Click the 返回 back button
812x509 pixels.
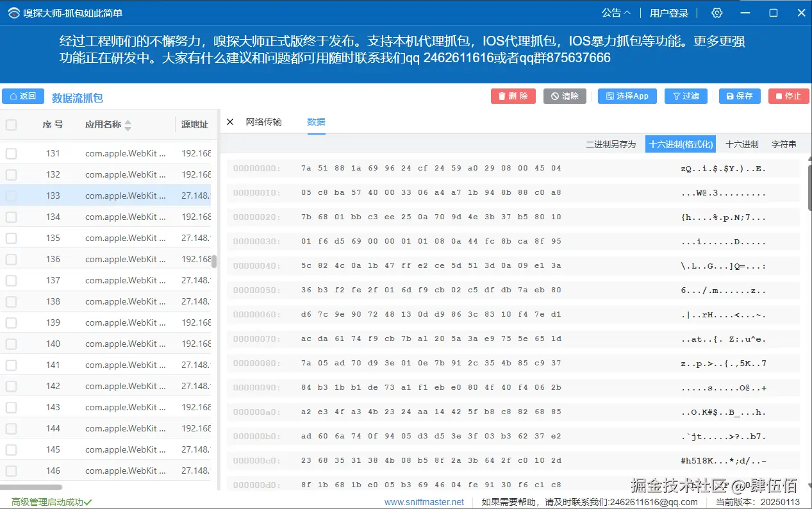[x=23, y=96]
